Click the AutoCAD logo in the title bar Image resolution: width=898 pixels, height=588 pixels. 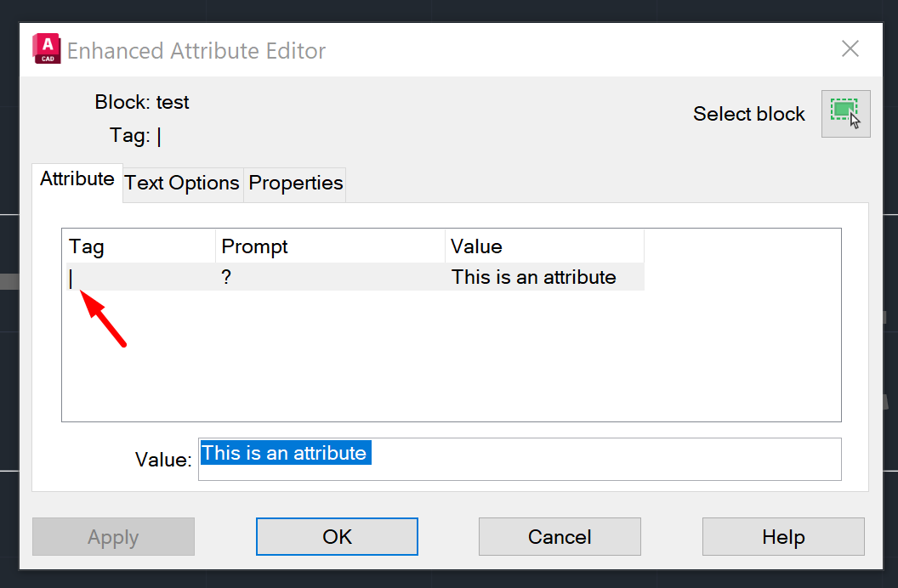point(47,49)
